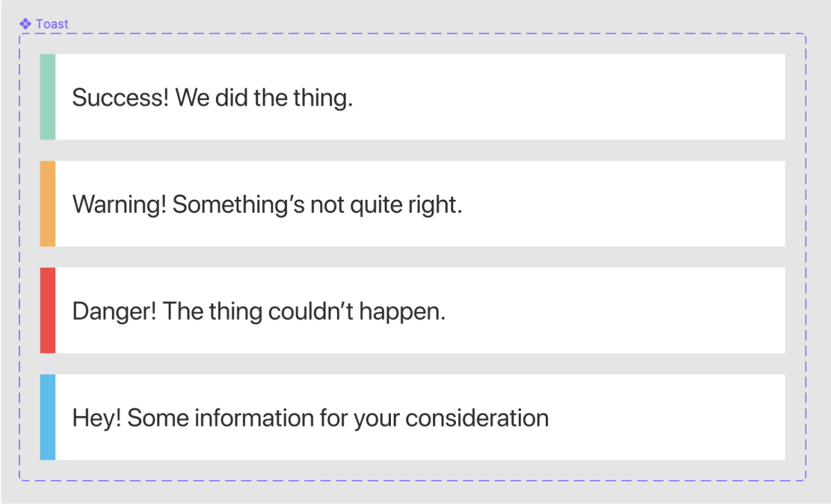This screenshot has height=504, width=831.
Task: Click the "Success! We did the thing." text
Action: point(212,97)
